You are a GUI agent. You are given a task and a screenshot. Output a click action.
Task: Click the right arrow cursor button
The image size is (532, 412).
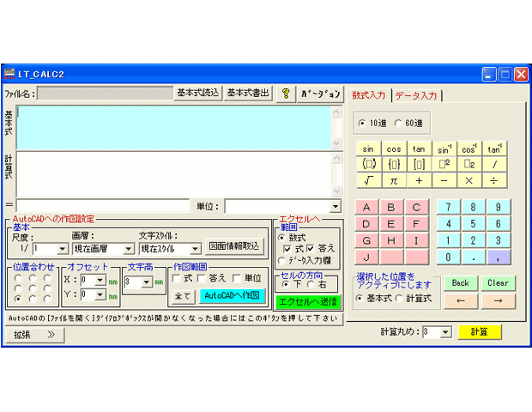pyautogui.click(x=498, y=301)
